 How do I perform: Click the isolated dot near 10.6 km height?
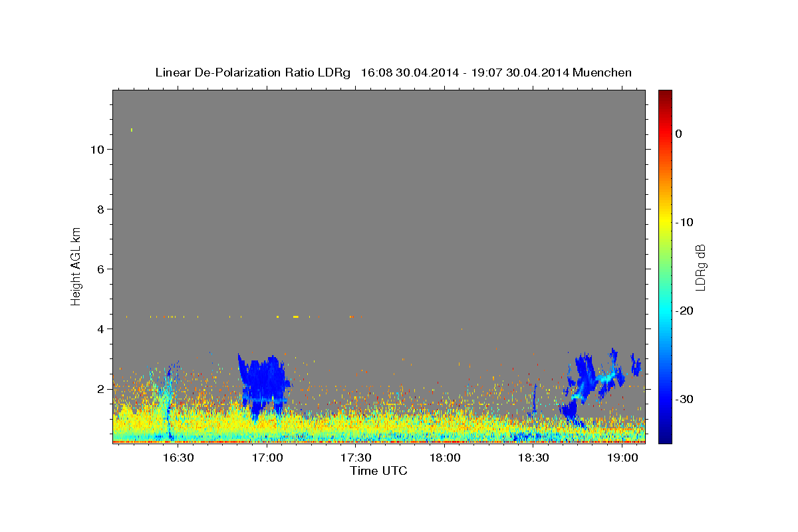point(132,130)
